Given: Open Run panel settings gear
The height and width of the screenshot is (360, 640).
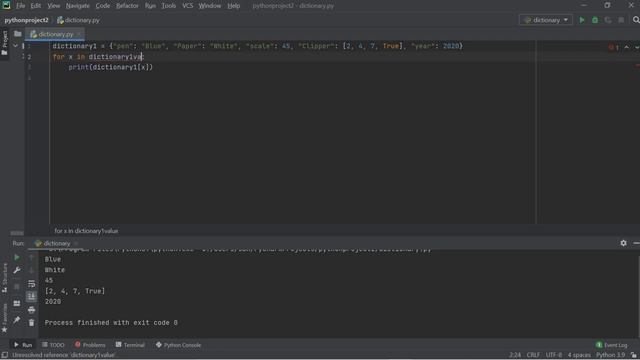Looking at the screenshot, I should (623, 243).
